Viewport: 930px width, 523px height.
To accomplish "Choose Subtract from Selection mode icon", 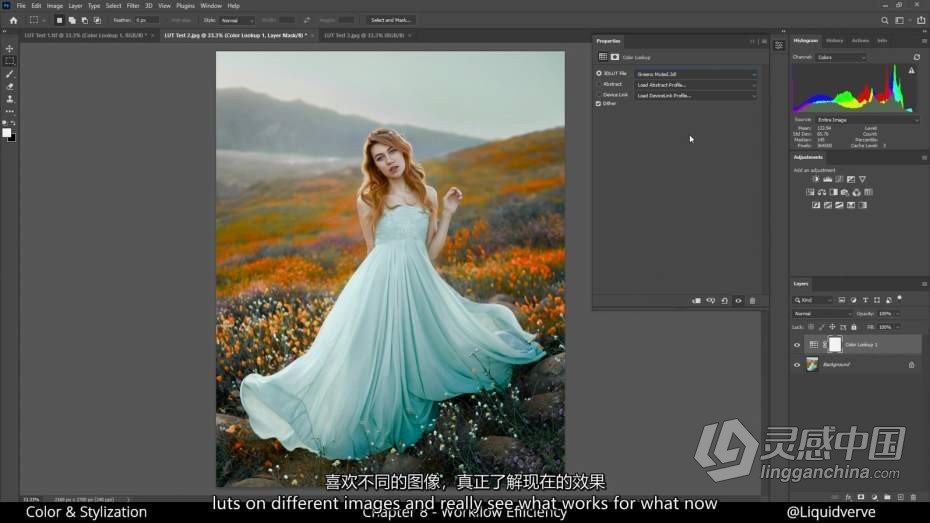I will tap(84, 20).
